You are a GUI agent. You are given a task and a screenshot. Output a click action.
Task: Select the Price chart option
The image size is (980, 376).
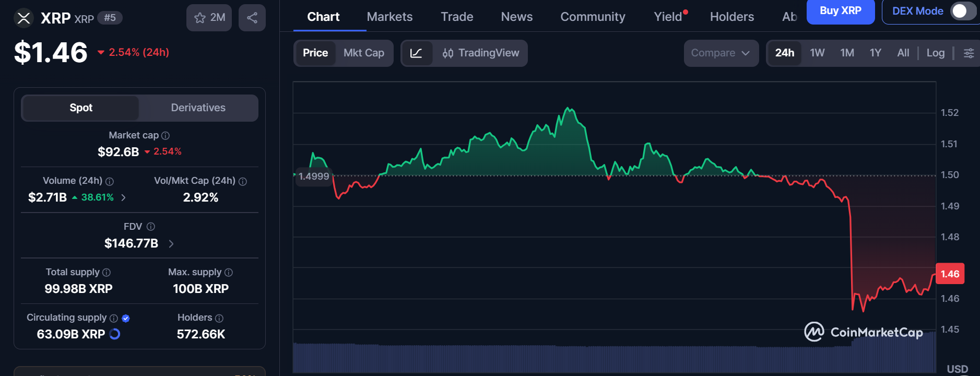(315, 53)
